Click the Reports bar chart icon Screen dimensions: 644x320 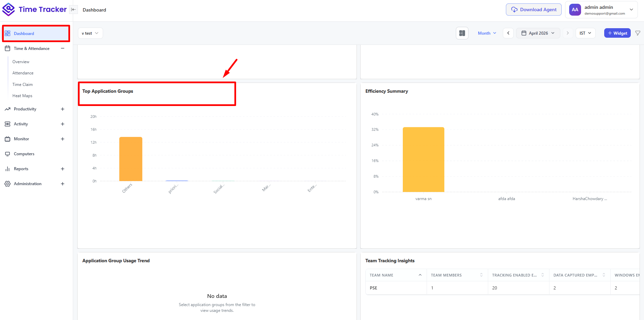pyautogui.click(x=7, y=169)
